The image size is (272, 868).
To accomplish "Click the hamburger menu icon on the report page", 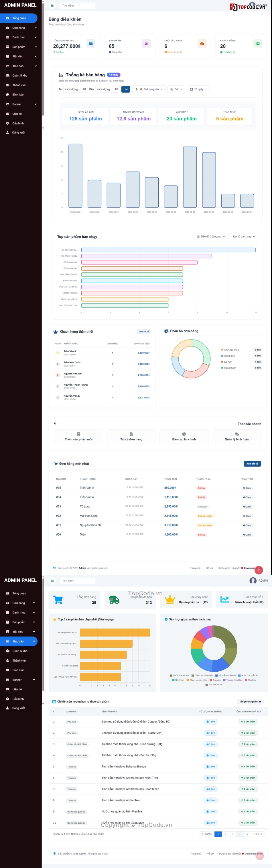I will tap(52, 580).
